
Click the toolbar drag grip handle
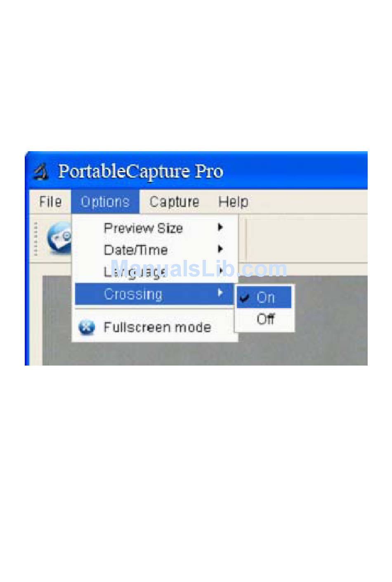(36, 239)
